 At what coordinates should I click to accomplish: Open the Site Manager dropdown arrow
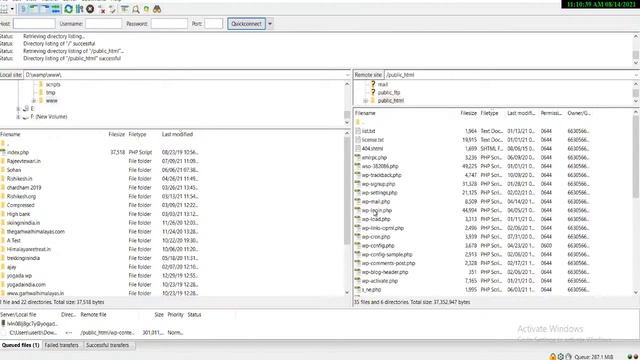coord(12,9)
